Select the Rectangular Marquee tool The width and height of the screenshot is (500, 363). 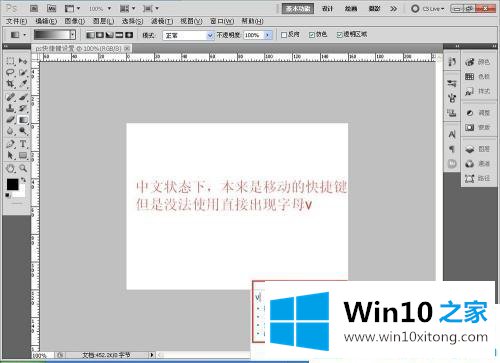10,61
